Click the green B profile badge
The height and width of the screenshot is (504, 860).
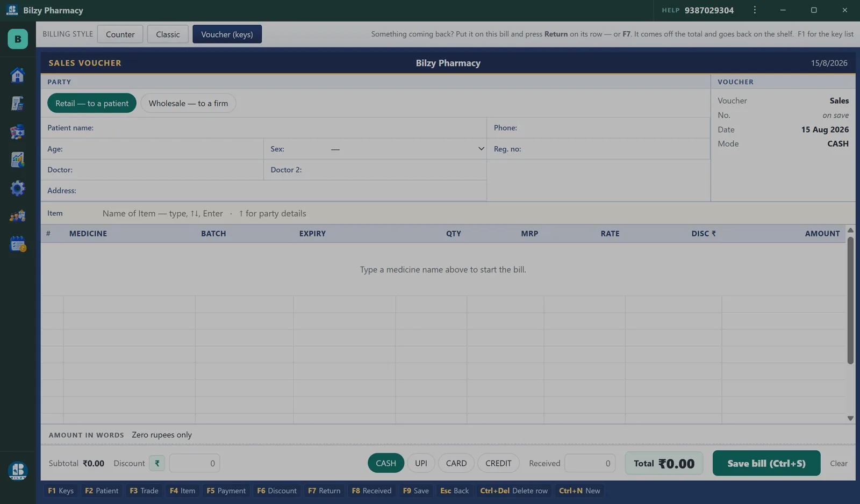click(x=18, y=39)
